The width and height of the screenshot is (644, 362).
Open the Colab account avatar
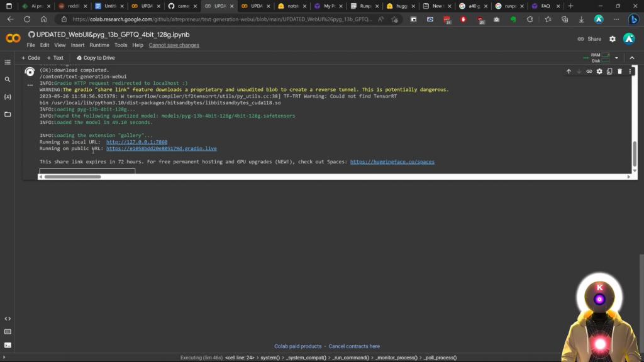pyautogui.click(x=629, y=38)
